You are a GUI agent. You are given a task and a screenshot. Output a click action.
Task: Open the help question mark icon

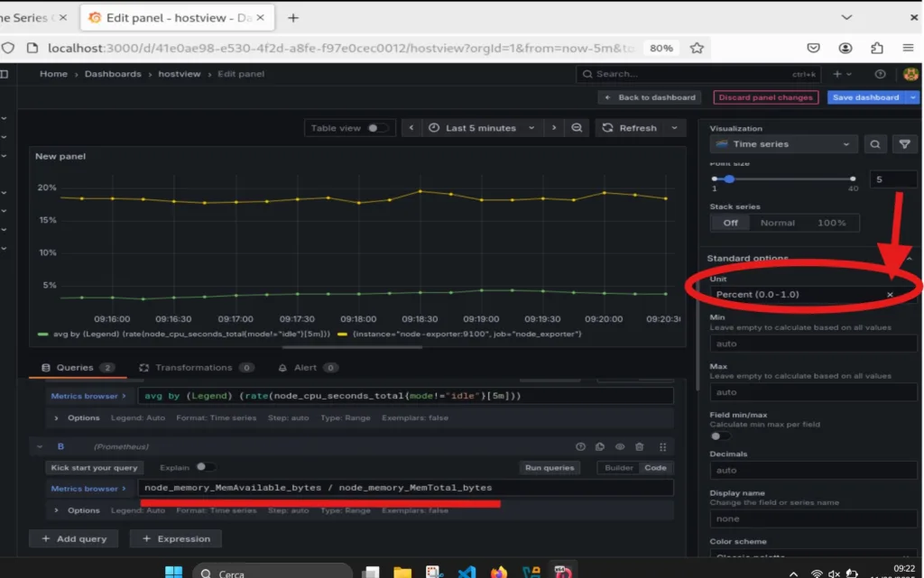coord(880,74)
